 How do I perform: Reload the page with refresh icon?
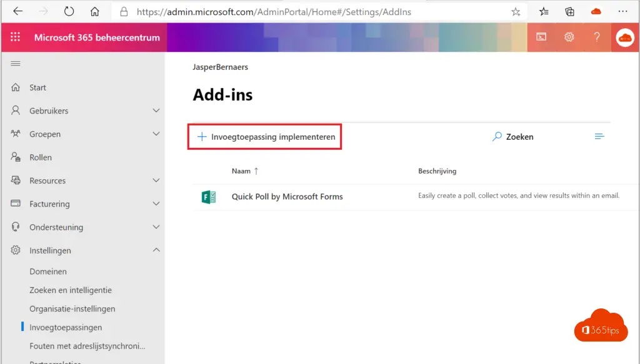69,11
